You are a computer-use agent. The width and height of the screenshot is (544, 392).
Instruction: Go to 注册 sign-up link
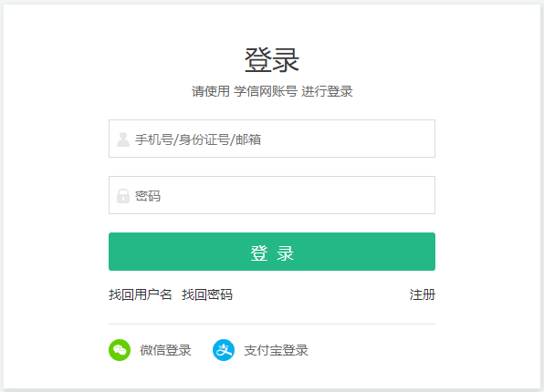[423, 294]
